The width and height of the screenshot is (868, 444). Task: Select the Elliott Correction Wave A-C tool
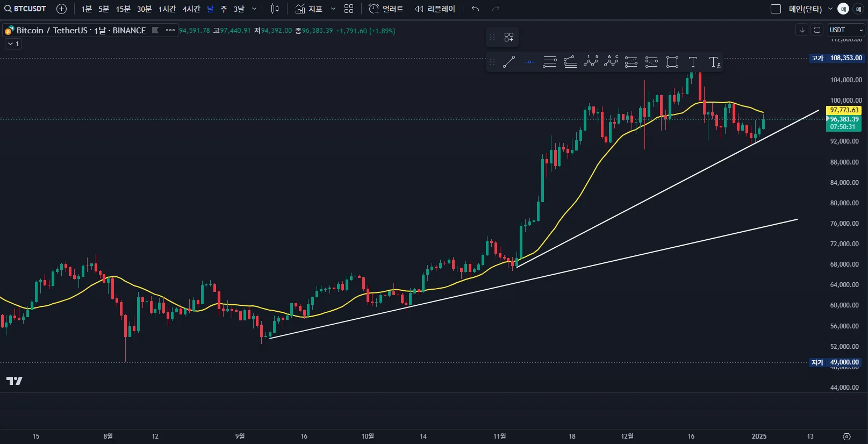coord(611,62)
